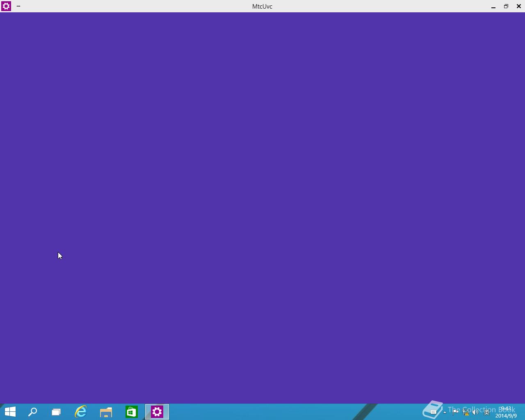This screenshot has height=420, width=525.
Task: Open the Windows Start button
Action: tap(10, 412)
